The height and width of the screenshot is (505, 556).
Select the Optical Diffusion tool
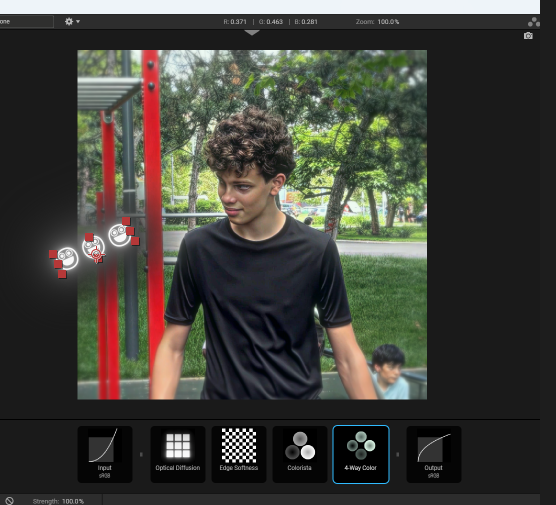178,454
